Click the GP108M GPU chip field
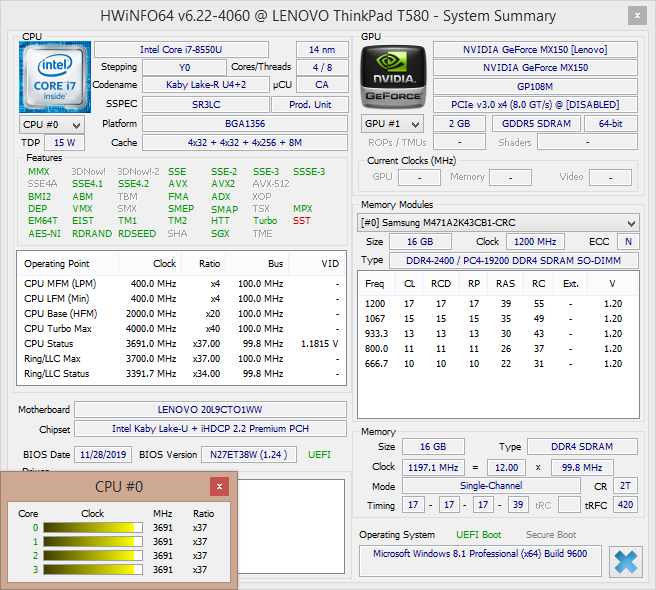The height and width of the screenshot is (590, 656). [x=535, y=87]
